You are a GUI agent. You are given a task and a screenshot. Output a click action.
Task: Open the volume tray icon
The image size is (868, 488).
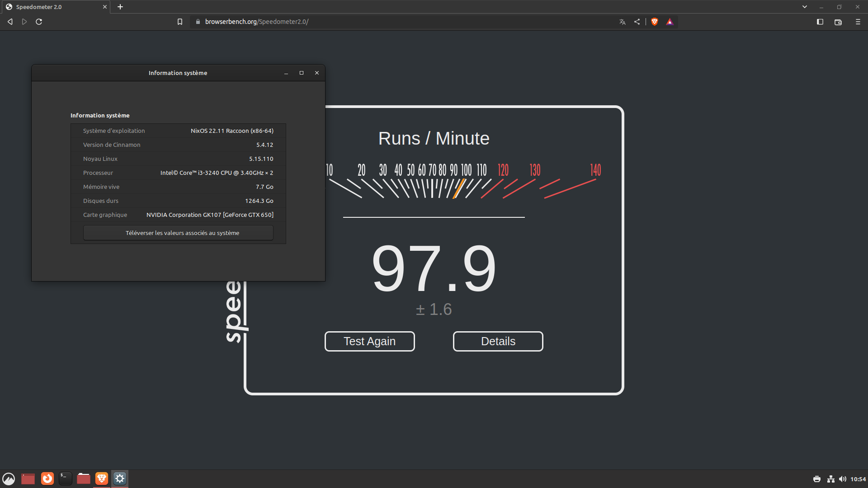tap(843, 479)
